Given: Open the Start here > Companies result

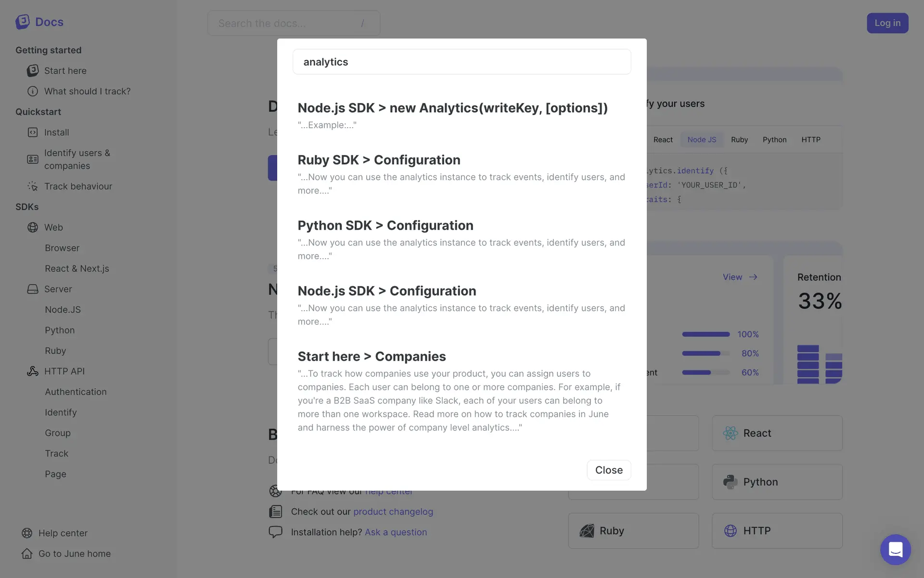Looking at the screenshot, I should 372,356.
